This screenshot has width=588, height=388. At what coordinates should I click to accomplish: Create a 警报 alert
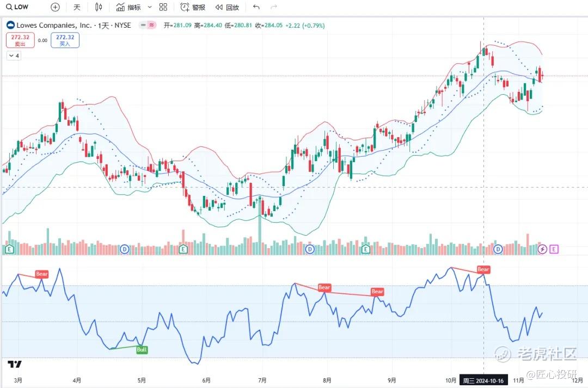[193, 7]
